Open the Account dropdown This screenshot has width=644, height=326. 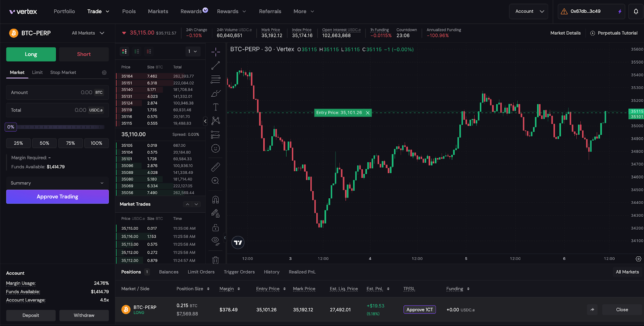pyautogui.click(x=528, y=11)
